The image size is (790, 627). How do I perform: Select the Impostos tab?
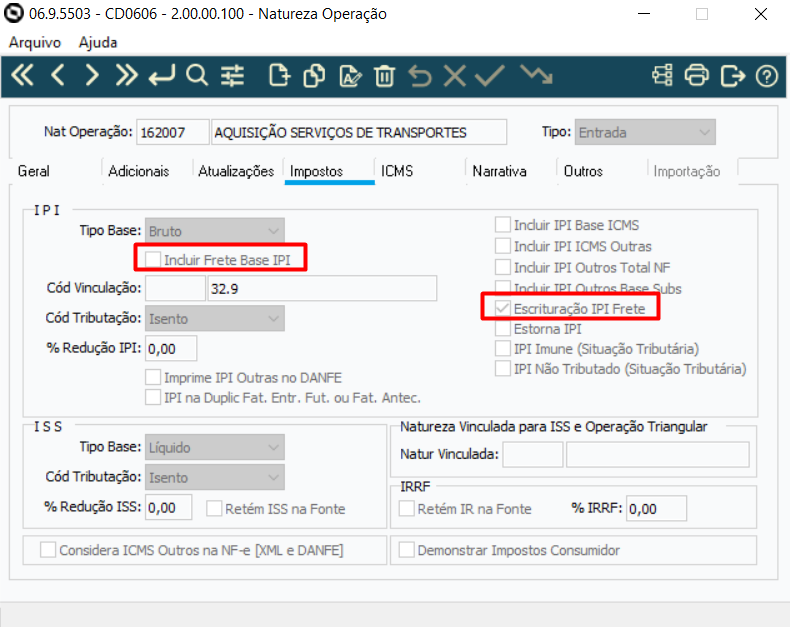coord(316,171)
